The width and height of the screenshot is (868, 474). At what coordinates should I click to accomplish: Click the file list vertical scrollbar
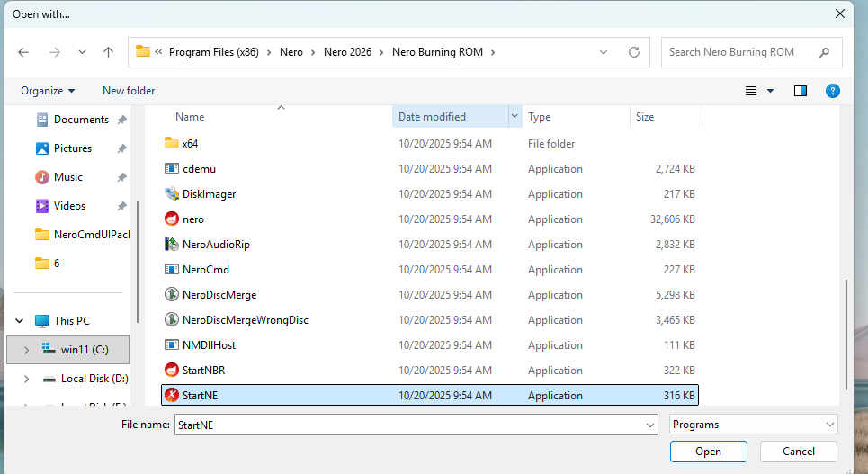coord(846,335)
